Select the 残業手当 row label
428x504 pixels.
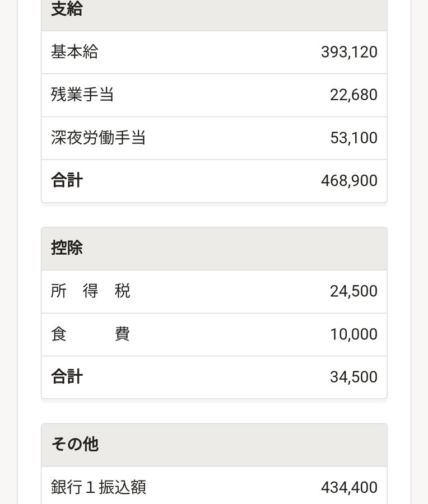coord(82,95)
